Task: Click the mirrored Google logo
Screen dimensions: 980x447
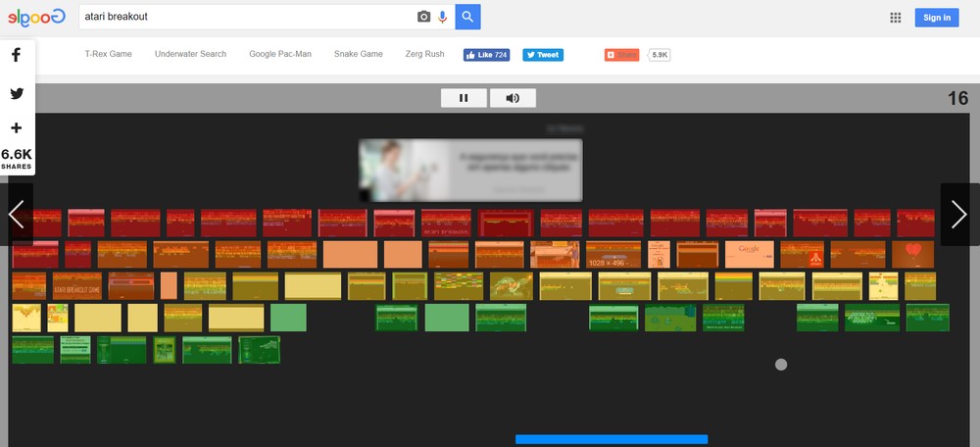Action: coord(37,17)
